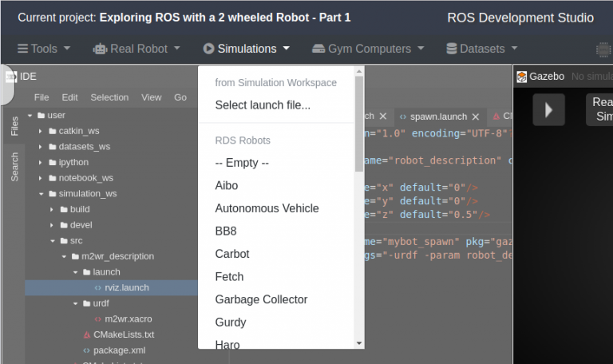
Task: Open the Gym Computers menu
Action: [x=368, y=49]
